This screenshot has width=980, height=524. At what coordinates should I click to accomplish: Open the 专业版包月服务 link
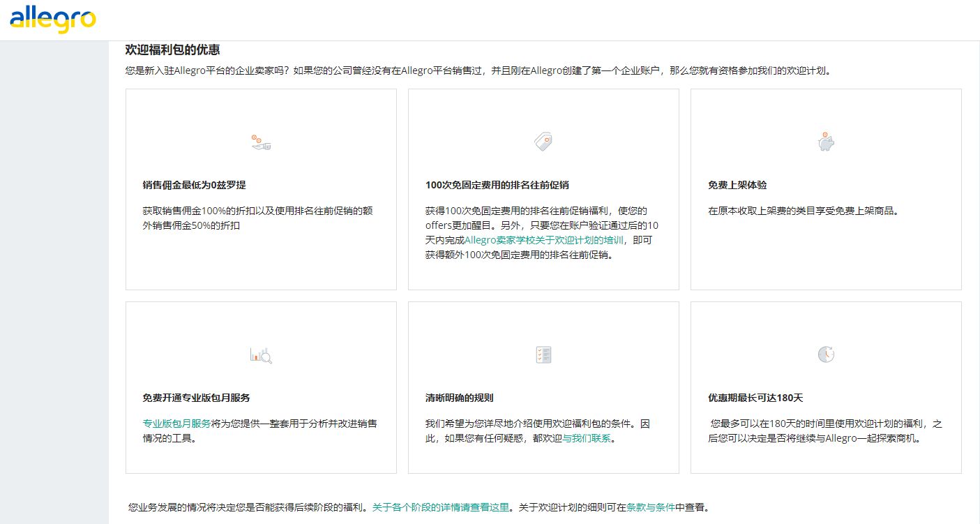coord(176,424)
